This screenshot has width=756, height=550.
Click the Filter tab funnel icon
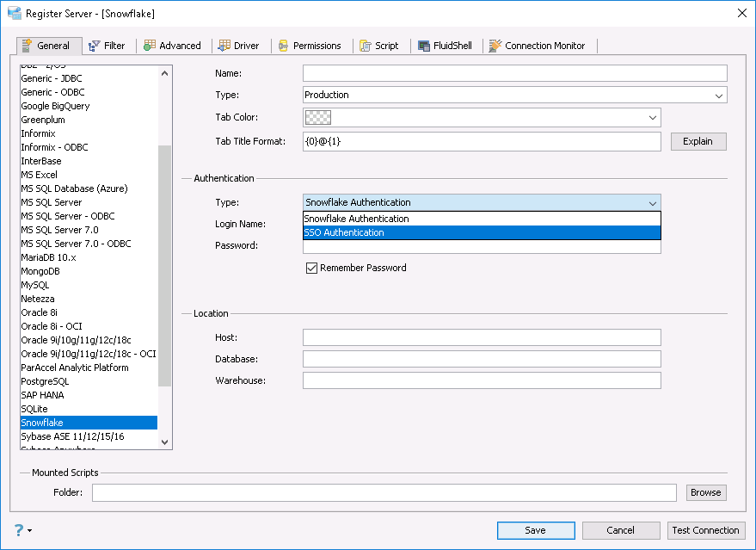[x=94, y=46]
